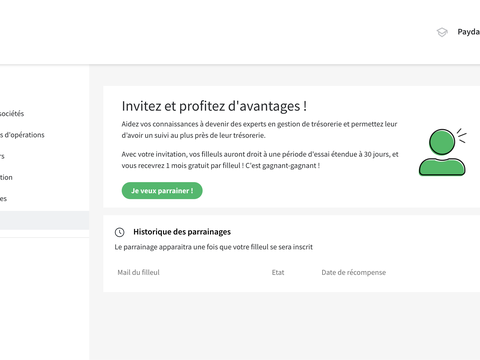Sort by the Etat column header

(x=278, y=272)
